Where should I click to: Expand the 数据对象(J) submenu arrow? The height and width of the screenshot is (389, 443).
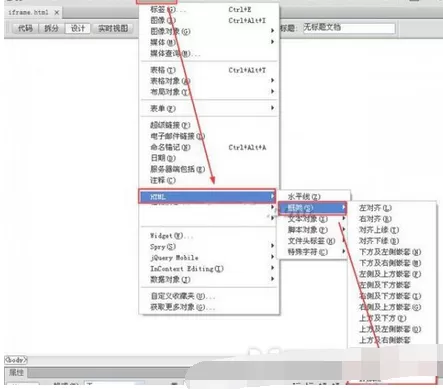pos(272,279)
